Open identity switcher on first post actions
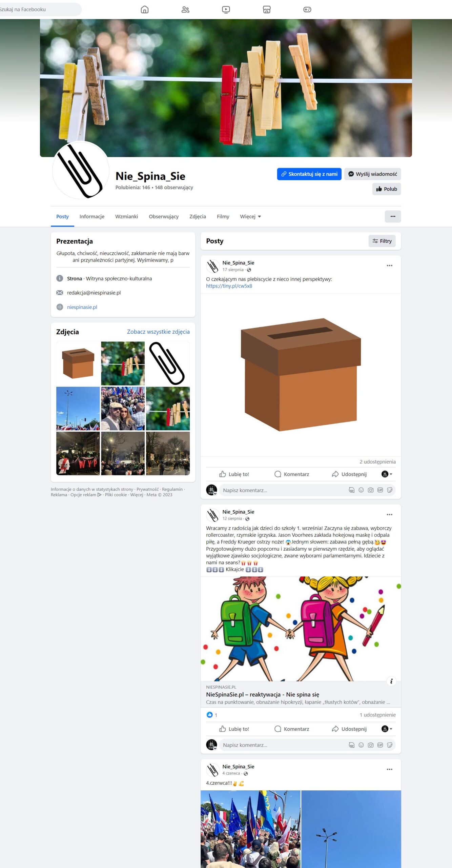 coord(387,474)
